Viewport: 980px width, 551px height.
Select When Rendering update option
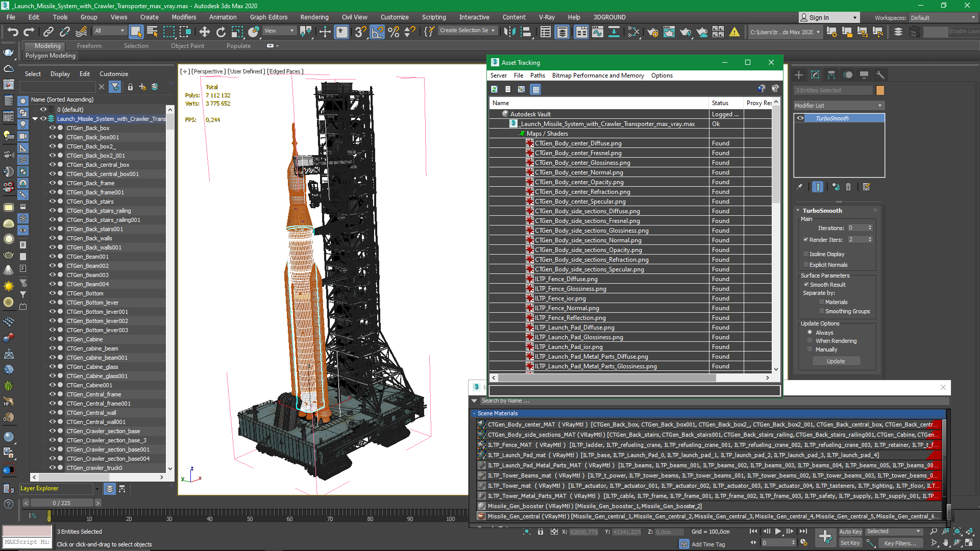[810, 341]
